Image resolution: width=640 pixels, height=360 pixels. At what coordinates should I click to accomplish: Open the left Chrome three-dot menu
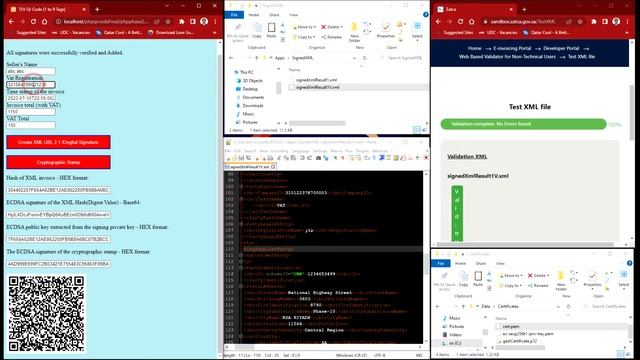click(x=215, y=21)
